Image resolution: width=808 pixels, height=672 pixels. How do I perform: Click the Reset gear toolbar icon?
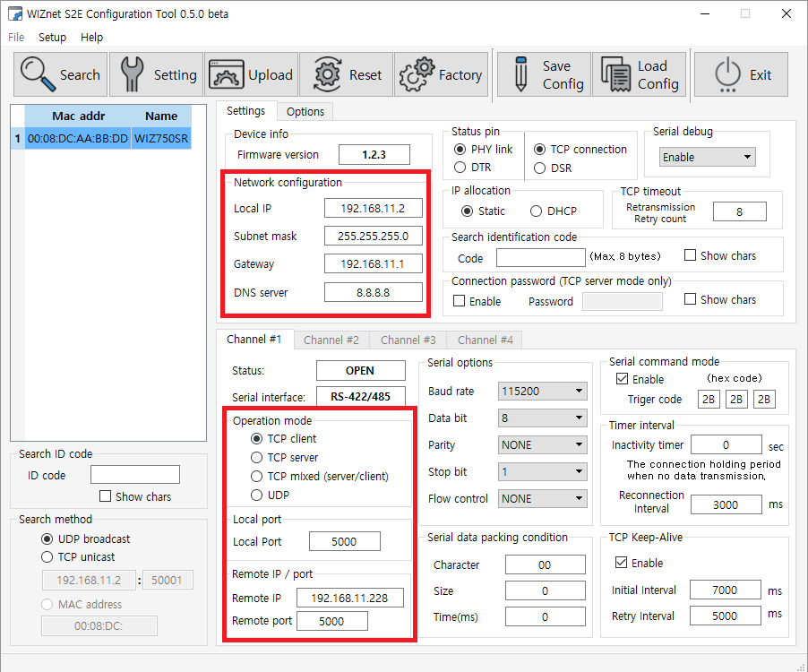[327, 74]
